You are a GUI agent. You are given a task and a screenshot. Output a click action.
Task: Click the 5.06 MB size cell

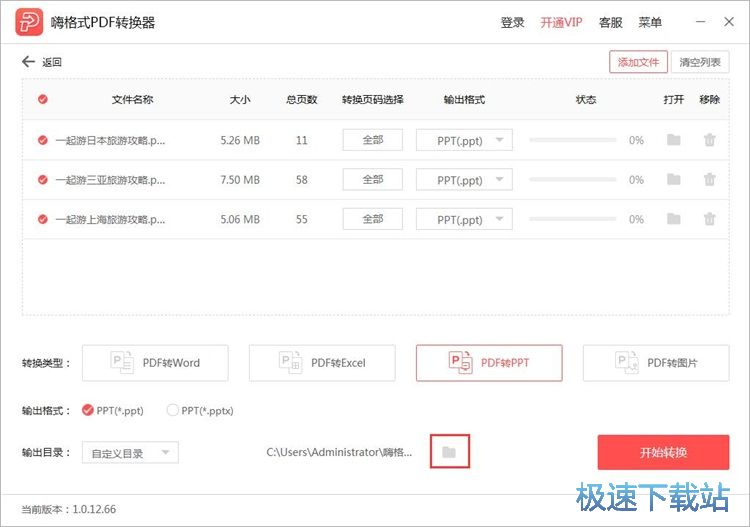[240, 220]
